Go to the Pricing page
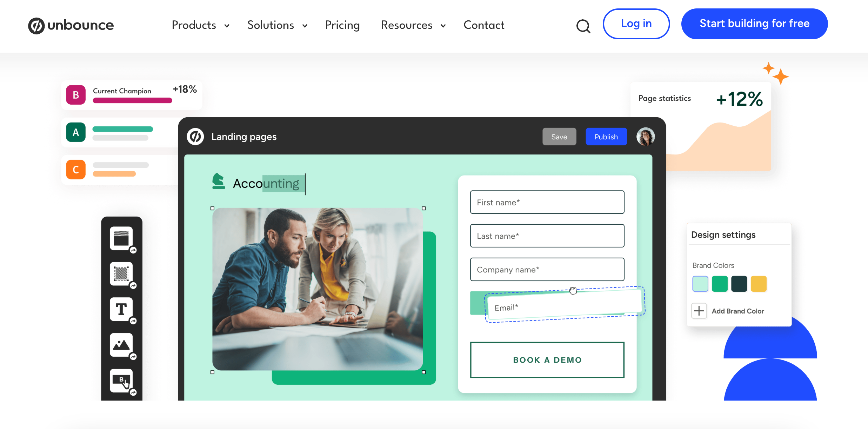 (342, 25)
